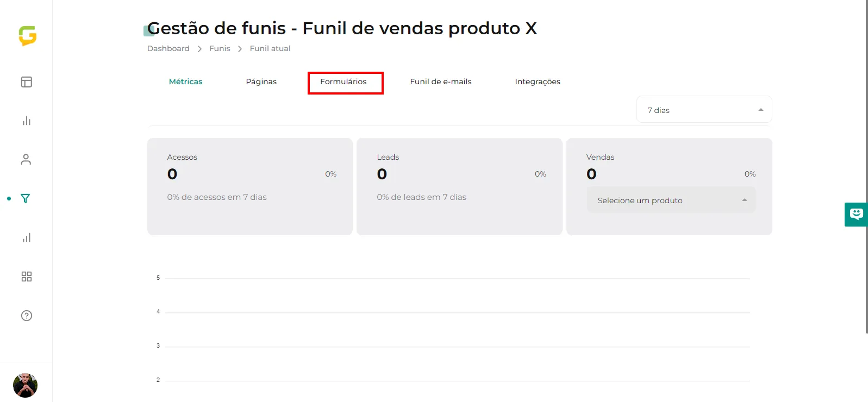The width and height of the screenshot is (868, 402).
Task: Open the help question mark icon
Action: (x=27, y=316)
